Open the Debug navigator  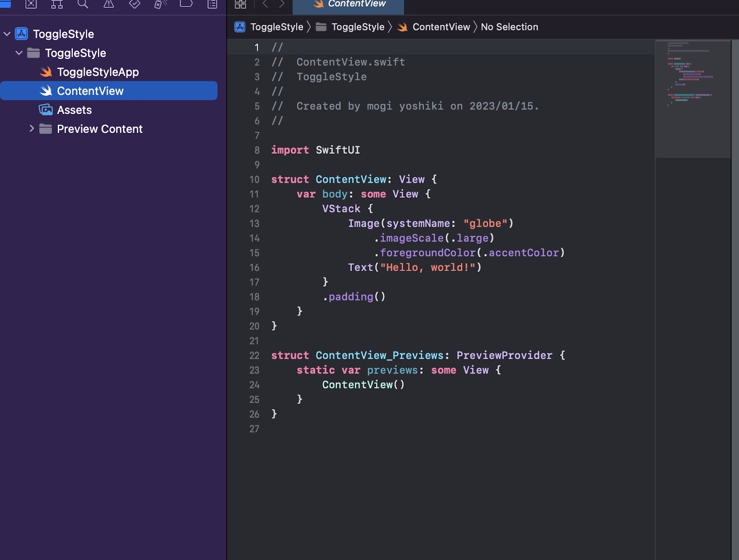pos(160,4)
